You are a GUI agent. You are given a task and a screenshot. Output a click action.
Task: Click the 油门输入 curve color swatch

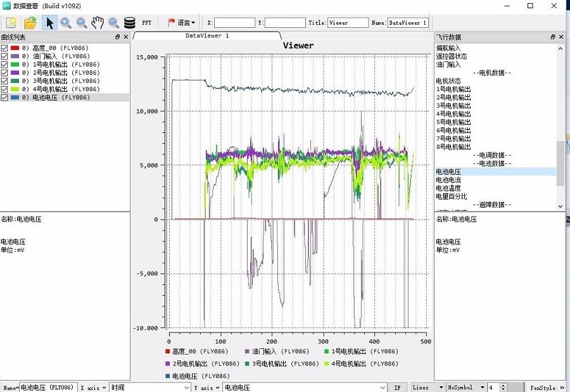click(15, 56)
